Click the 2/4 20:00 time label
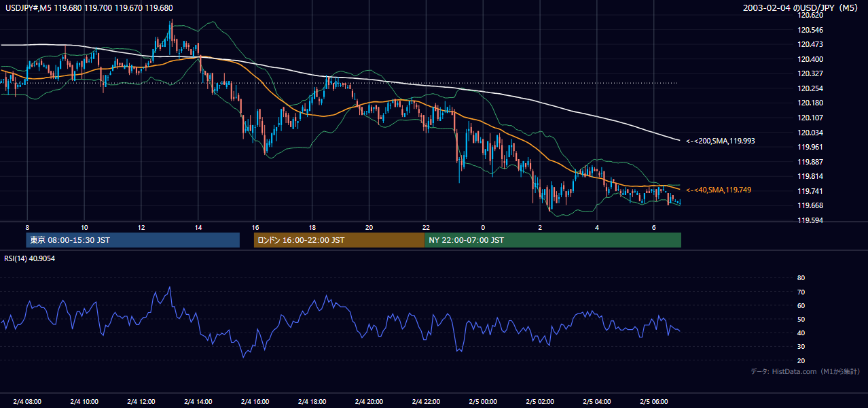Image resolution: width=868 pixels, height=408 pixels. pos(369,401)
